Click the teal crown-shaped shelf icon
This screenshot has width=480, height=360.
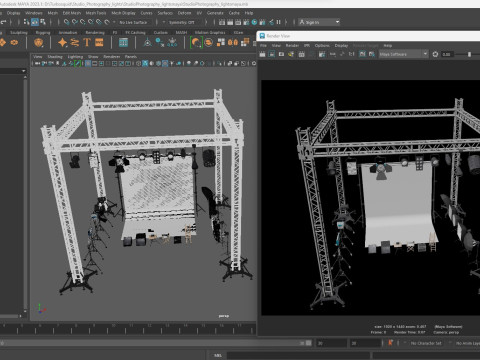pos(172,42)
